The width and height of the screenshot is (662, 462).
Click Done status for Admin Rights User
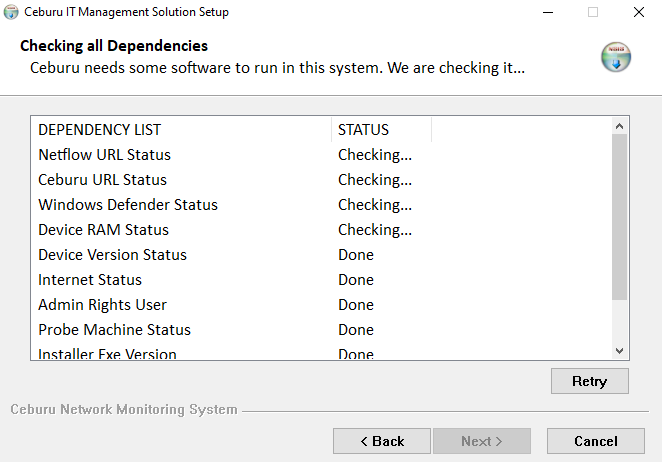pyautogui.click(x=356, y=304)
